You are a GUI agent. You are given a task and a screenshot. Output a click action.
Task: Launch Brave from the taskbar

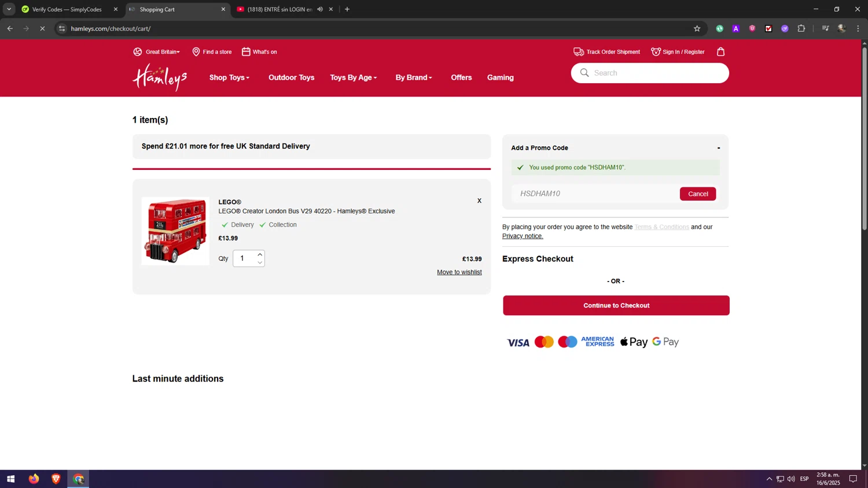click(x=56, y=479)
